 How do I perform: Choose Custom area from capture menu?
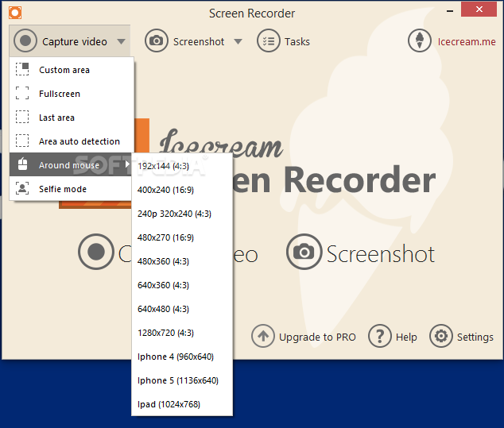click(x=72, y=70)
